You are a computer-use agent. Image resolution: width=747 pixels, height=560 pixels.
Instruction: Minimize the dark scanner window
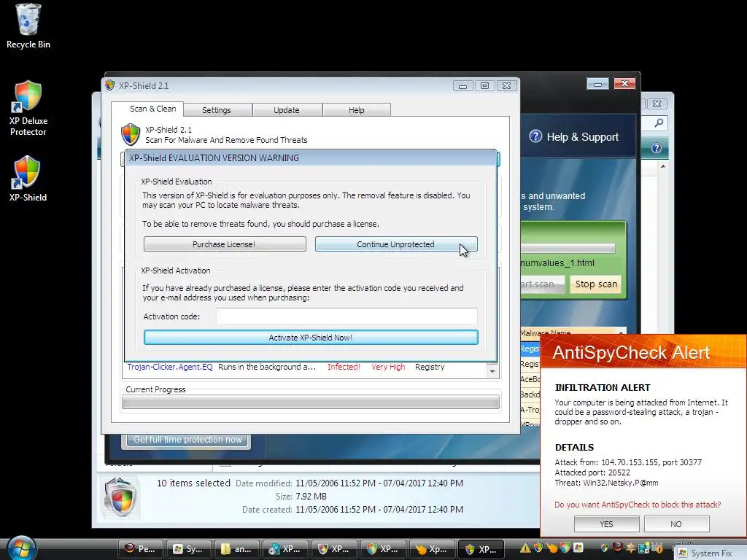[598, 85]
